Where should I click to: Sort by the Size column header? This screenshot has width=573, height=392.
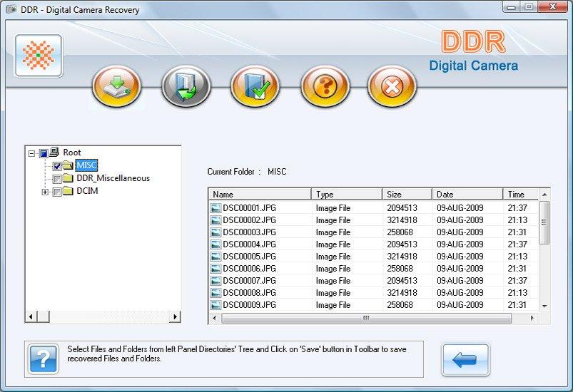[x=407, y=194]
